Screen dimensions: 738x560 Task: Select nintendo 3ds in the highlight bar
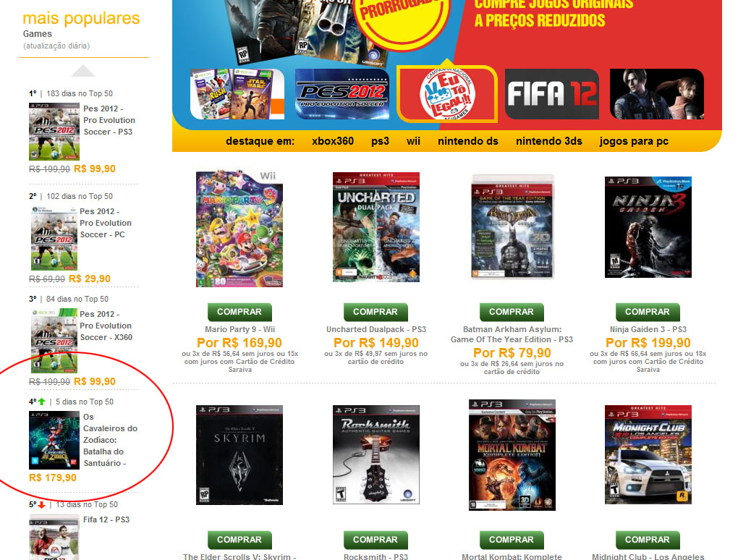coord(548,141)
